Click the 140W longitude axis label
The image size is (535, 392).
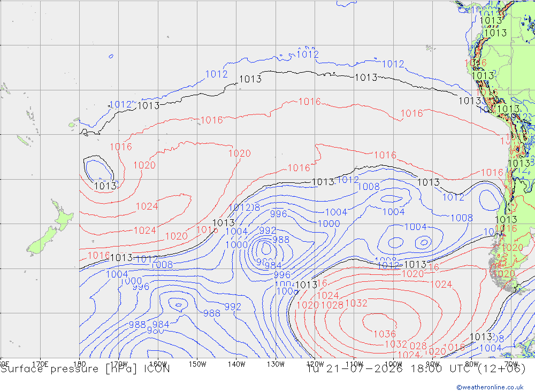click(236, 364)
